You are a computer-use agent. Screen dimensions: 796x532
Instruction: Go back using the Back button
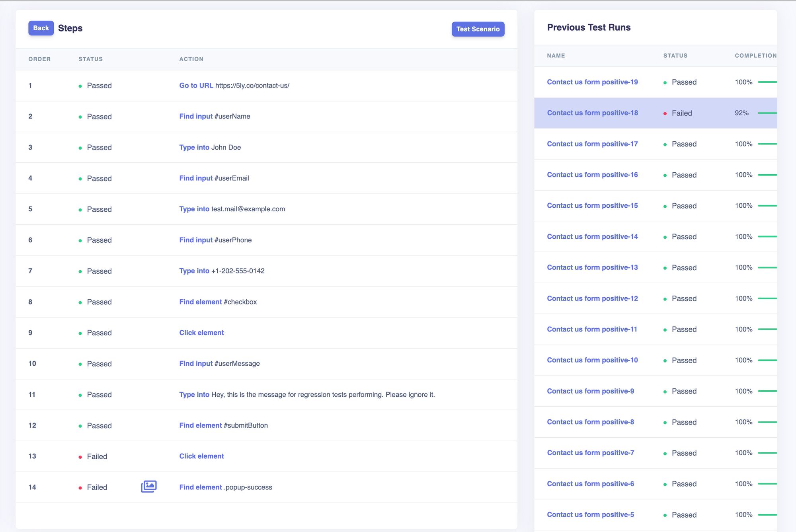41,28
